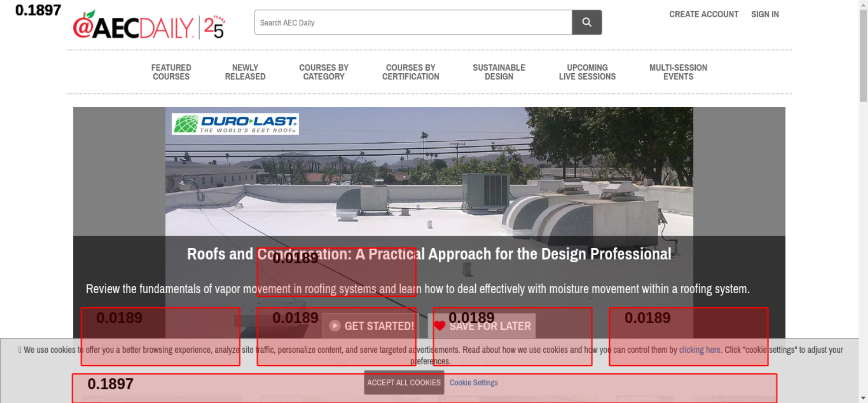Select the Sign In link
This screenshot has height=403, width=868.
tap(765, 14)
